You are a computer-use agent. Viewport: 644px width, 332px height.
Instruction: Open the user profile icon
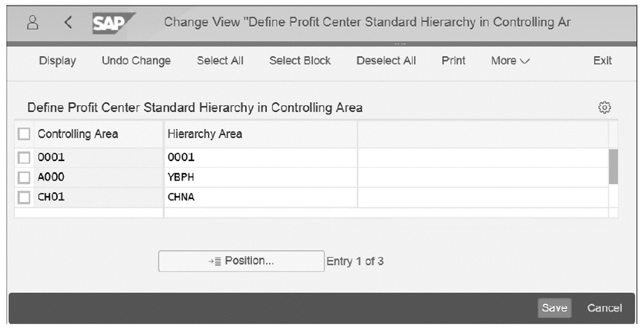pos(32,23)
